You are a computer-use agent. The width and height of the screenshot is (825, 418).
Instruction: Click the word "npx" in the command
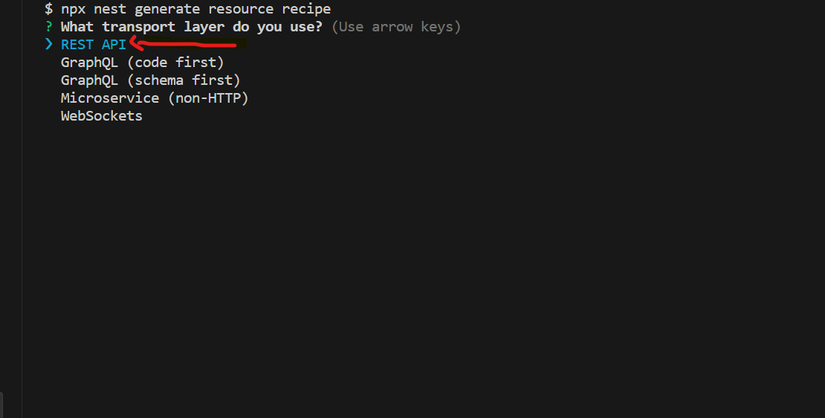pos(73,9)
